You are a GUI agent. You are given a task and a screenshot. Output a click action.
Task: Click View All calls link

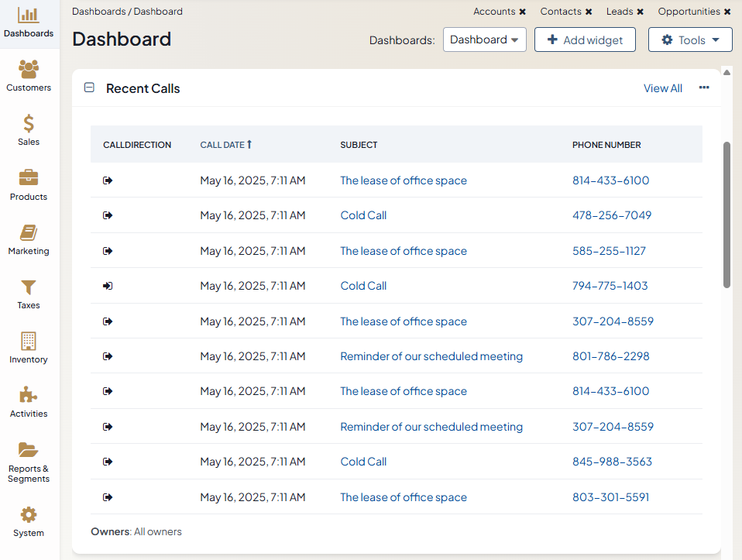662,88
